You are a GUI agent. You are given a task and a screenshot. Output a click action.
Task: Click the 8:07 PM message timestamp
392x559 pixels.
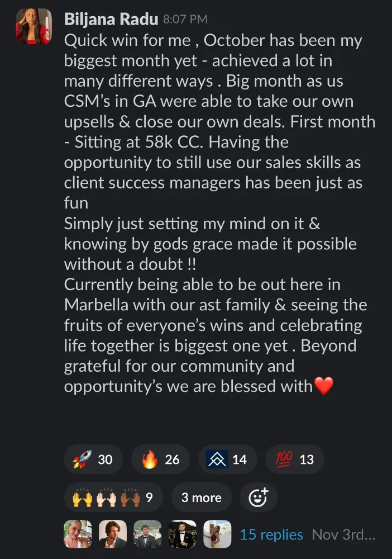[x=185, y=20]
